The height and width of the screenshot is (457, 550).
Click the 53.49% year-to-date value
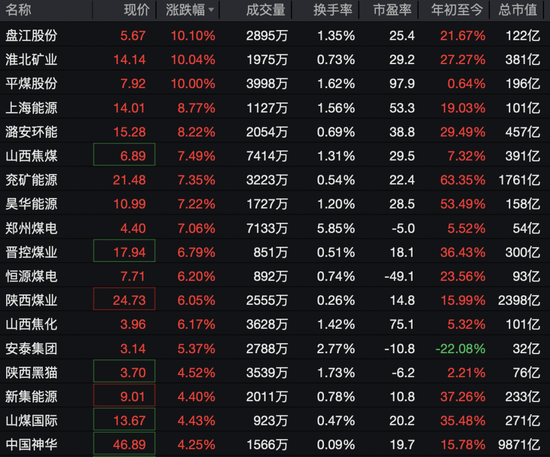(x=463, y=204)
